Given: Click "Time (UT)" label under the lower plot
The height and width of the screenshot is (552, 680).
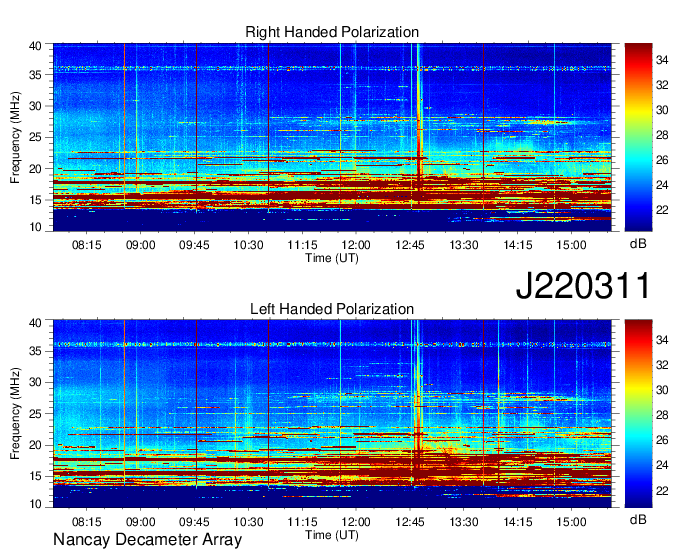Looking at the screenshot, I should [332, 535].
